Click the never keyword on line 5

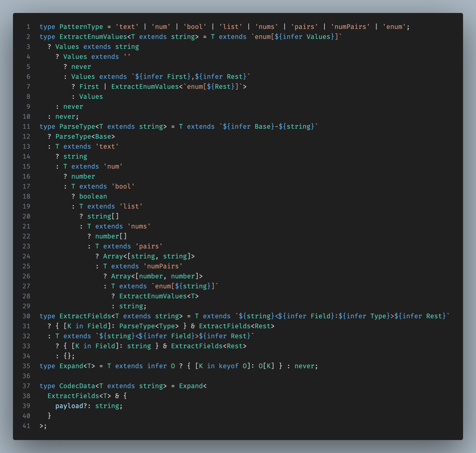(x=81, y=67)
